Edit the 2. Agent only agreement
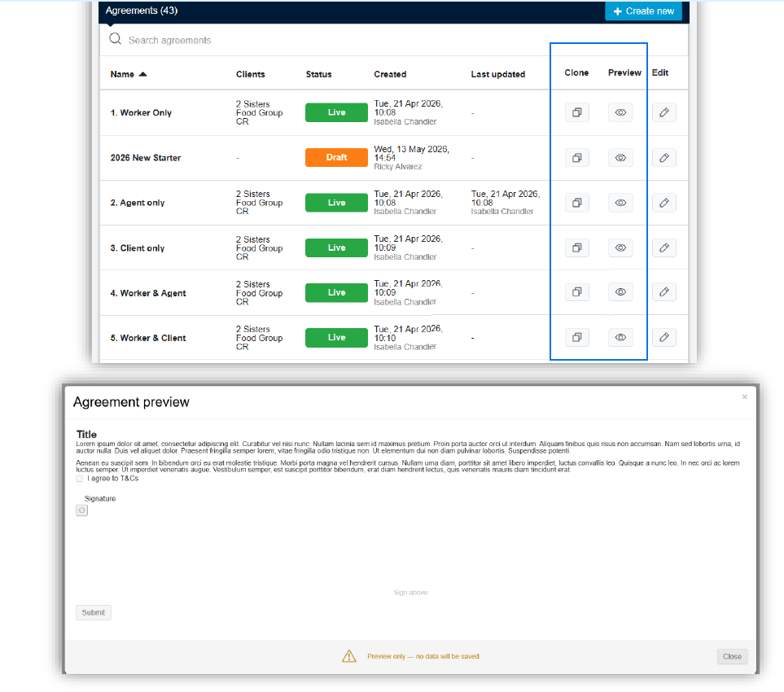The width and height of the screenshot is (784, 692). click(664, 203)
